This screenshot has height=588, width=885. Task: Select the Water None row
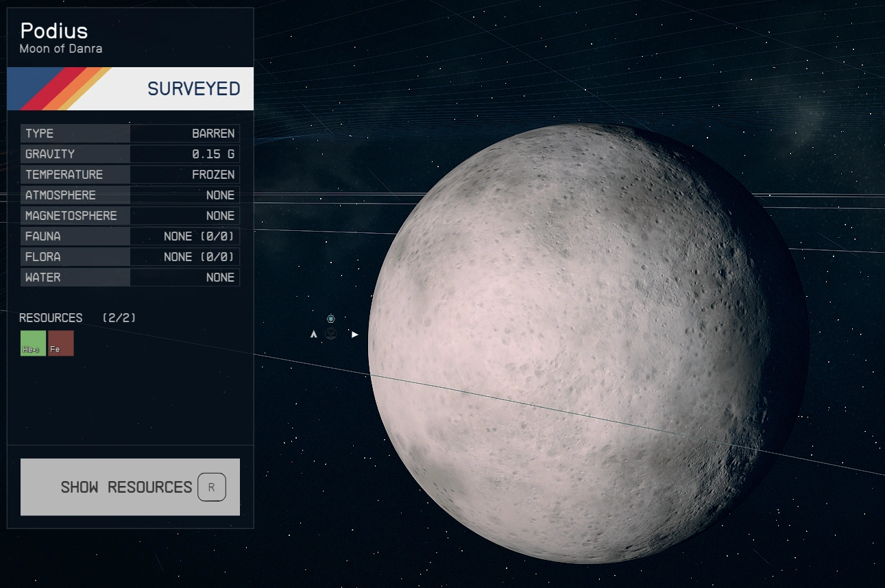click(130, 278)
